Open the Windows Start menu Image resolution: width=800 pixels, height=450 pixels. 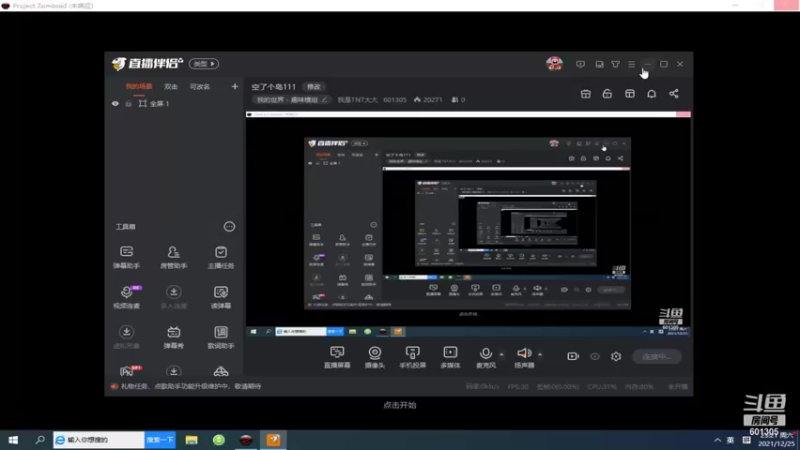(x=13, y=440)
